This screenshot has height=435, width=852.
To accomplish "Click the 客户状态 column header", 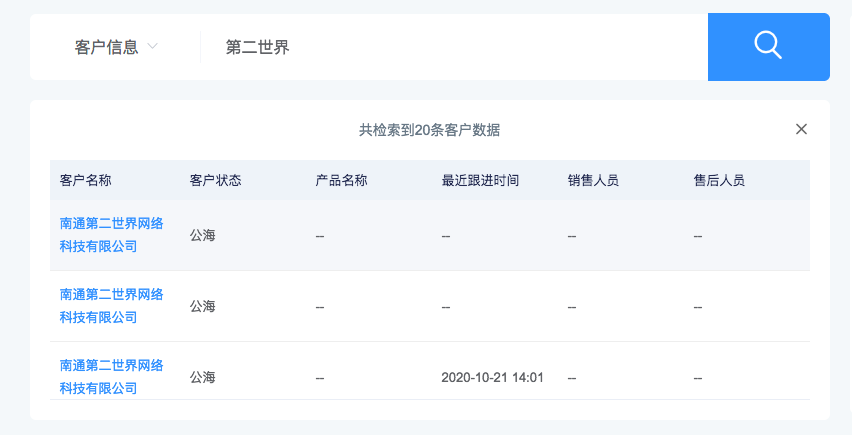I will click(x=216, y=180).
